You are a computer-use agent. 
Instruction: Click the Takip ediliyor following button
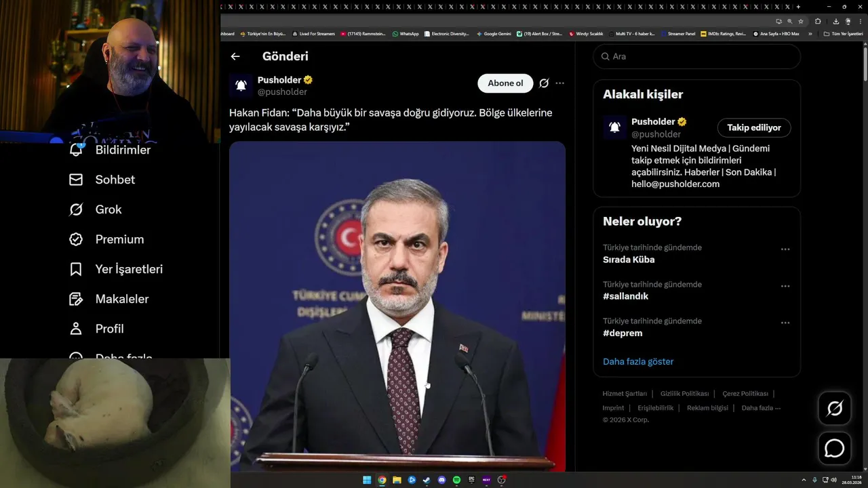754,127
